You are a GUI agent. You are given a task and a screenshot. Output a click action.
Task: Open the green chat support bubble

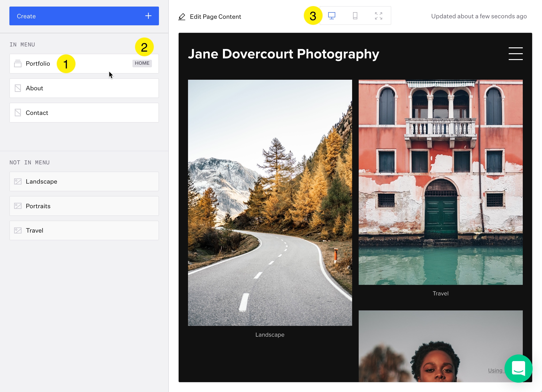pos(518,368)
